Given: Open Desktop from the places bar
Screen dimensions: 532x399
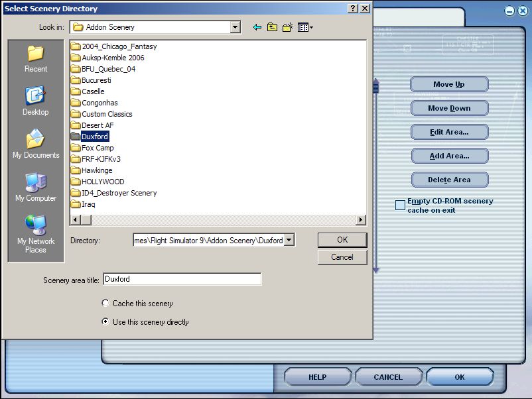Looking at the screenshot, I should point(36,101).
